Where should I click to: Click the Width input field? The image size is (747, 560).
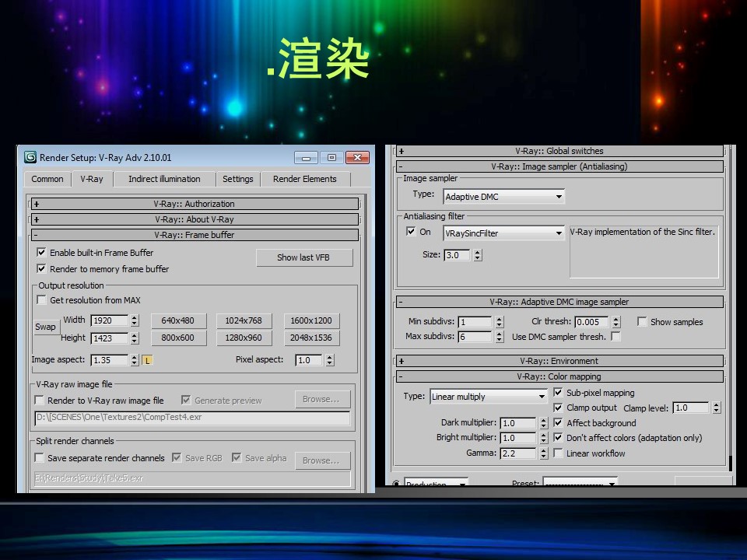(110, 321)
